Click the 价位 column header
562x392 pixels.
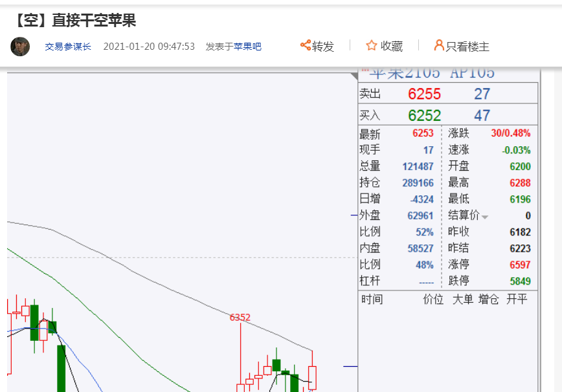click(x=433, y=299)
